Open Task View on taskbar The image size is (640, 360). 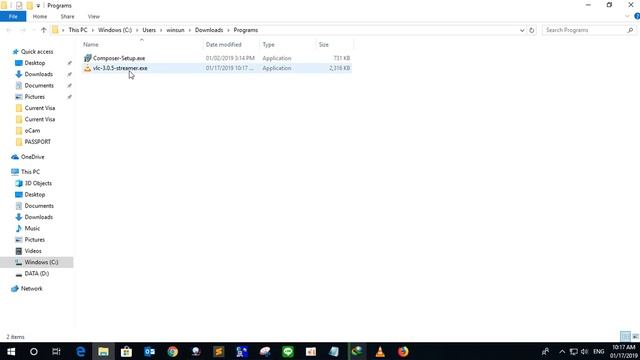(56, 351)
